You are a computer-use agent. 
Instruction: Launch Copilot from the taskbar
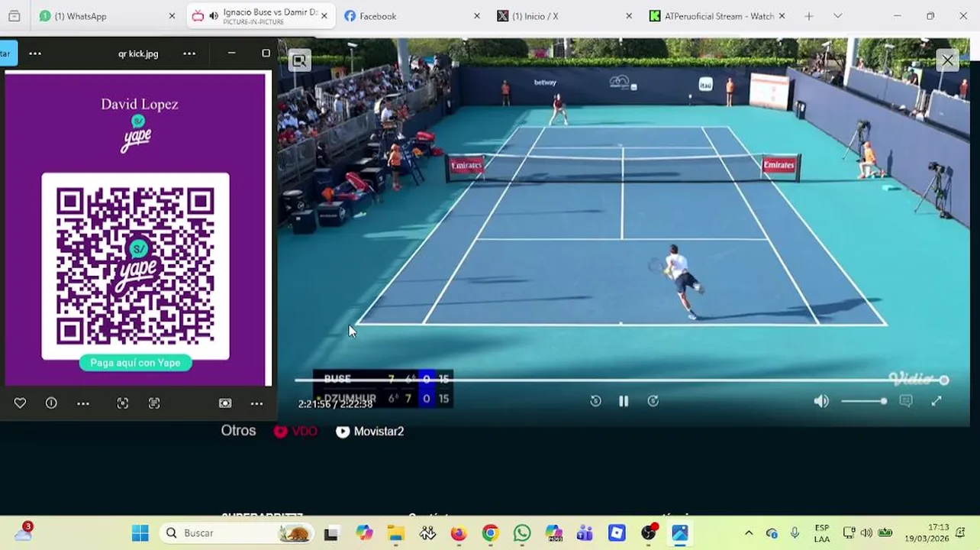pyautogui.click(x=364, y=533)
